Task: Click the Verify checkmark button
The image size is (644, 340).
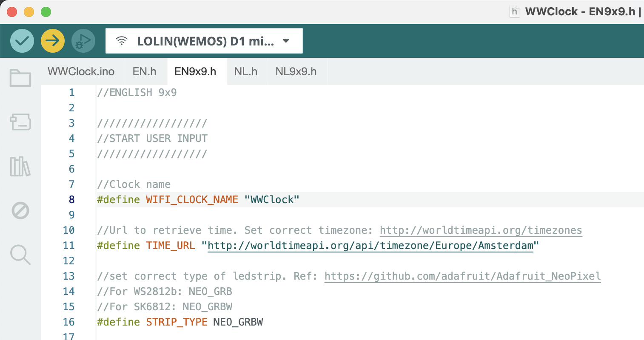Action: point(22,41)
